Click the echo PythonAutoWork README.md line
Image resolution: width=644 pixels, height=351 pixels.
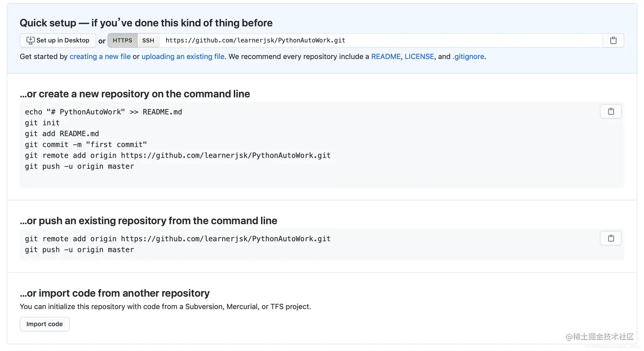click(103, 112)
